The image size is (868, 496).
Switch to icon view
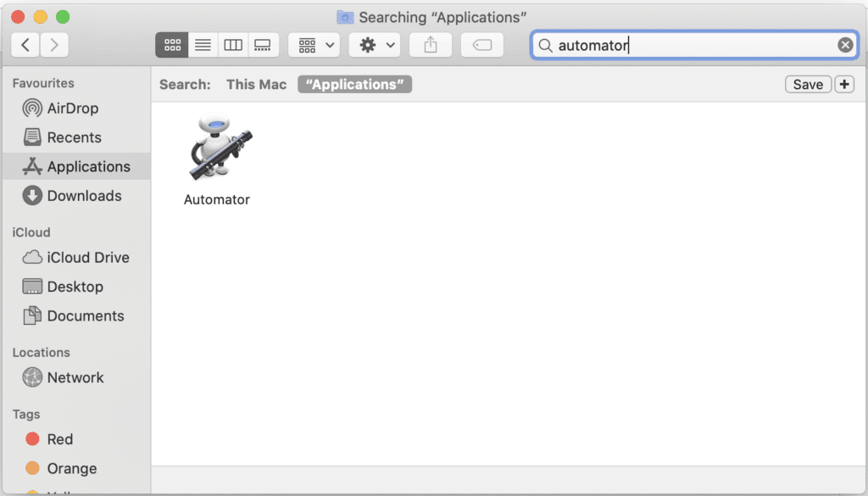point(172,45)
